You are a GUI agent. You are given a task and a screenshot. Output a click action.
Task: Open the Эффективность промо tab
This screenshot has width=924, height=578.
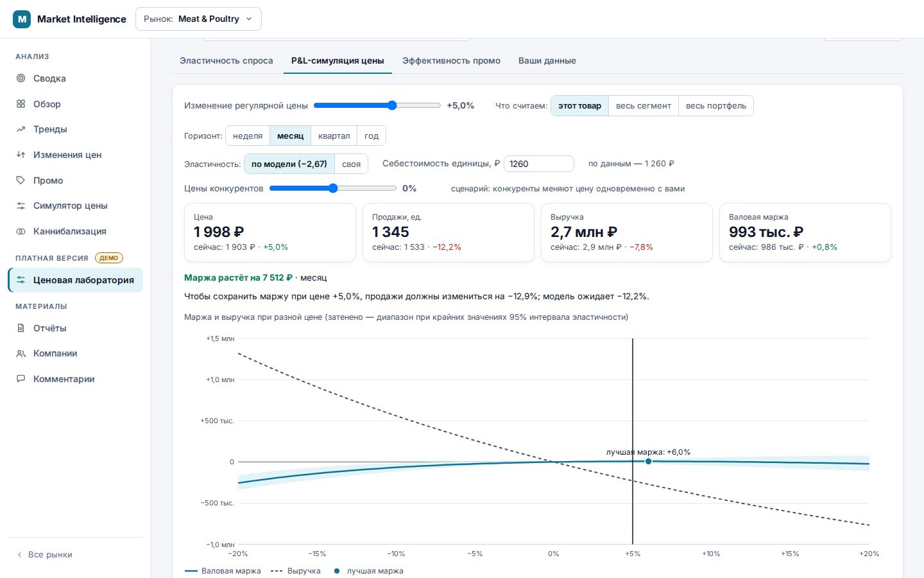[451, 61]
